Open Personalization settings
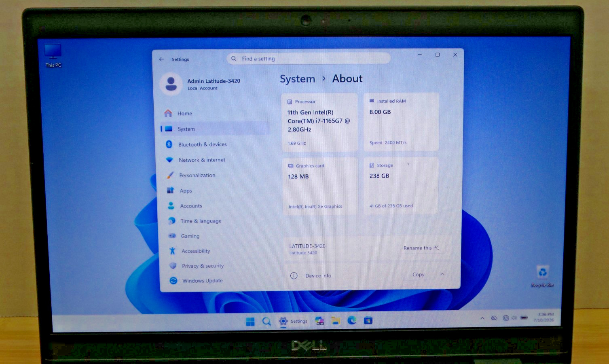609x364 pixels. (216, 175)
